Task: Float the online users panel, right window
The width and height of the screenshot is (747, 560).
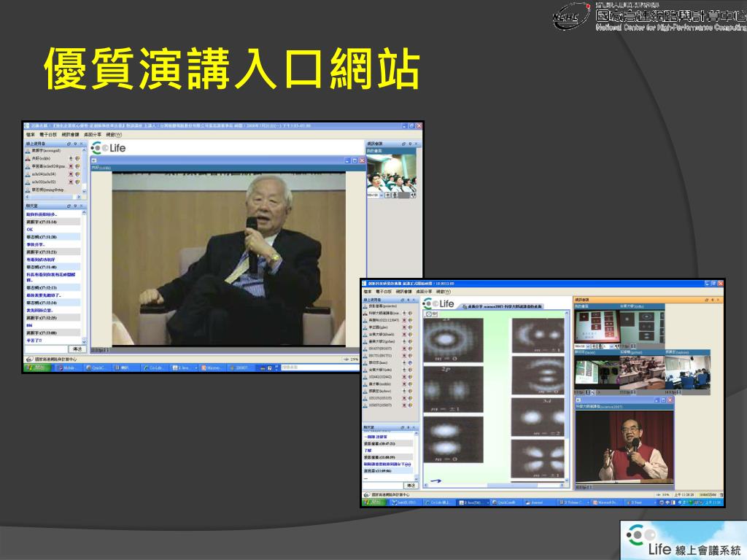Action: 402,300
